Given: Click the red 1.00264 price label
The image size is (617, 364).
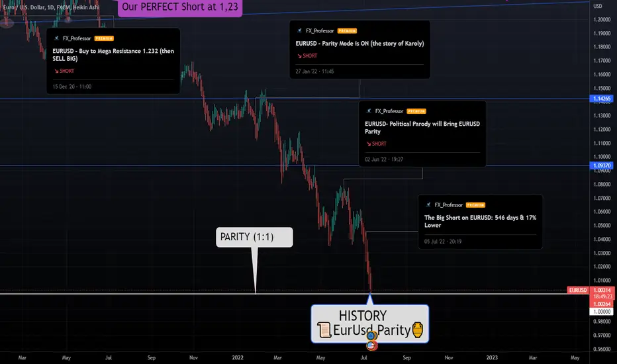Looking at the screenshot, I should (x=602, y=304).
